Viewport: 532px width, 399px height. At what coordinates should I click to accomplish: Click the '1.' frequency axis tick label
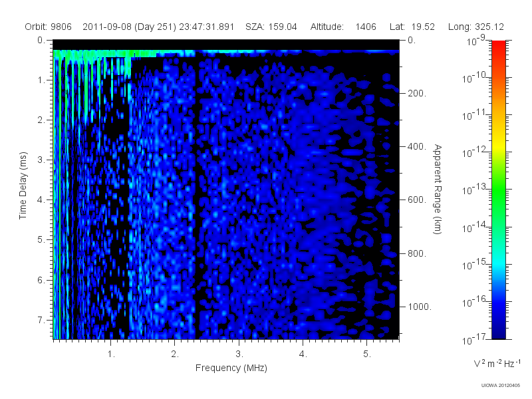click(111, 354)
